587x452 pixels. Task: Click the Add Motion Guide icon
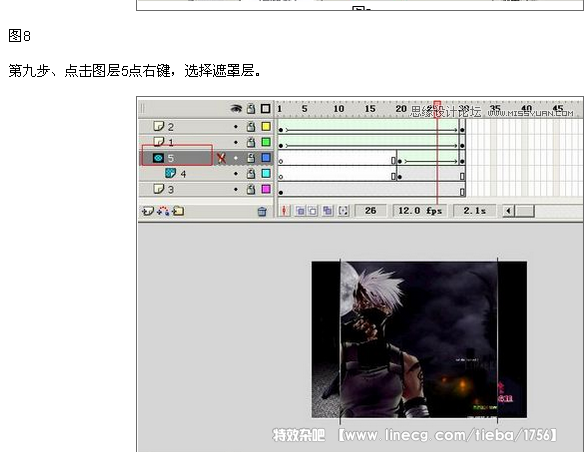point(163,211)
